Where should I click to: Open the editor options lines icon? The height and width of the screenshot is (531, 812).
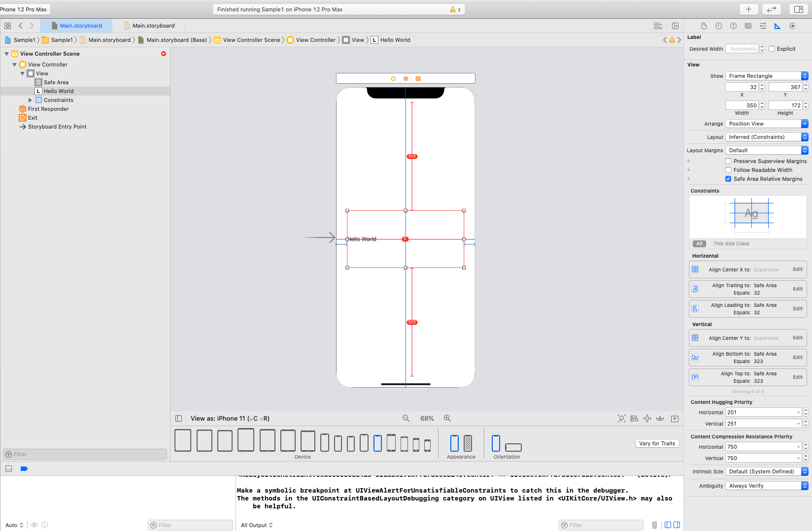tap(658, 26)
